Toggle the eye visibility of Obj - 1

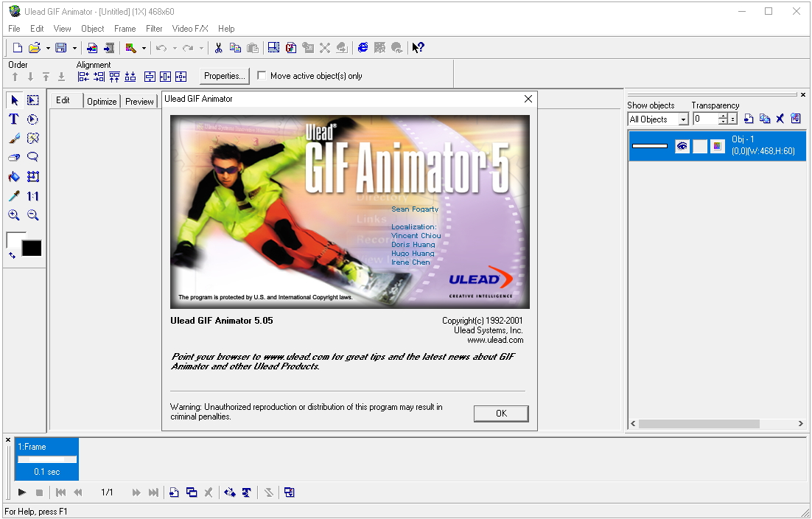tap(682, 146)
